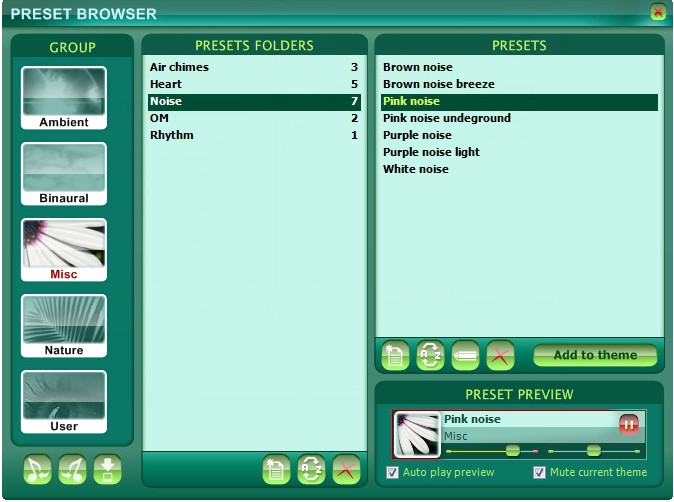Select the Misc group with flower image
This screenshot has height=502, width=674.
64,250
